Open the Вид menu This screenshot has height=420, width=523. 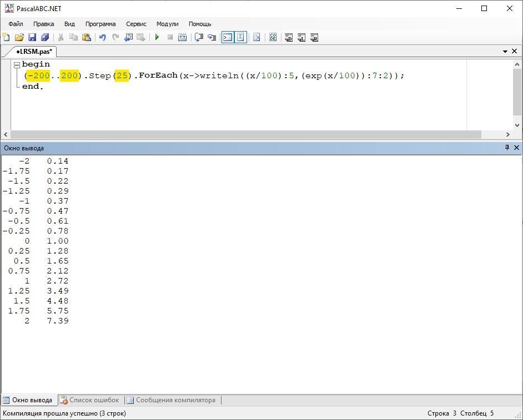pos(69,24)
